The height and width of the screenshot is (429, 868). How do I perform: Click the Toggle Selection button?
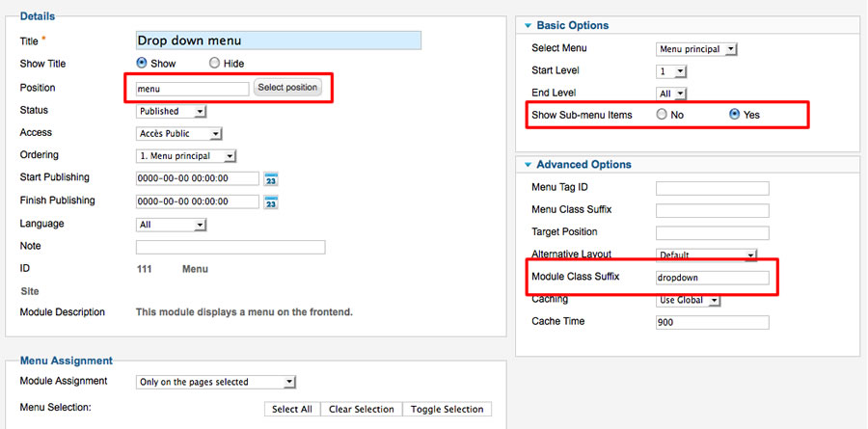point(448,409)
